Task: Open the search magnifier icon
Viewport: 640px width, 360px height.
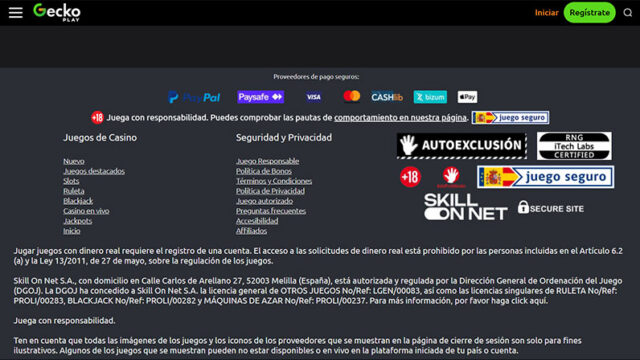Action: pyautogui.click(x=628, y=13)
